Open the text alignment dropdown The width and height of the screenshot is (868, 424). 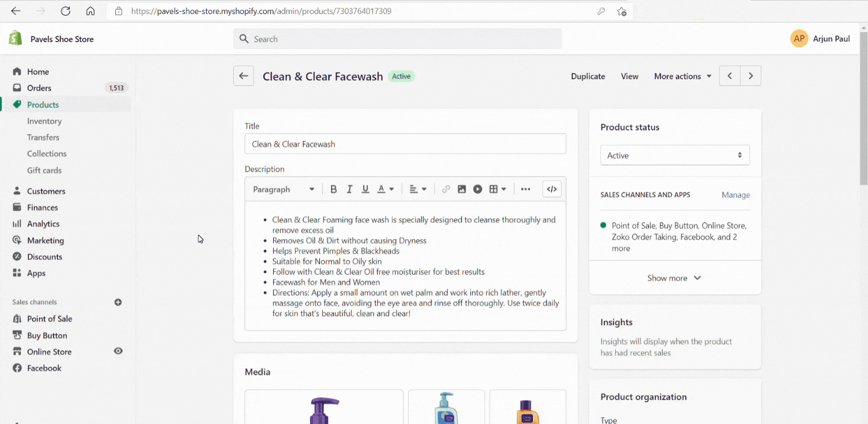click(x=418, y=190)
